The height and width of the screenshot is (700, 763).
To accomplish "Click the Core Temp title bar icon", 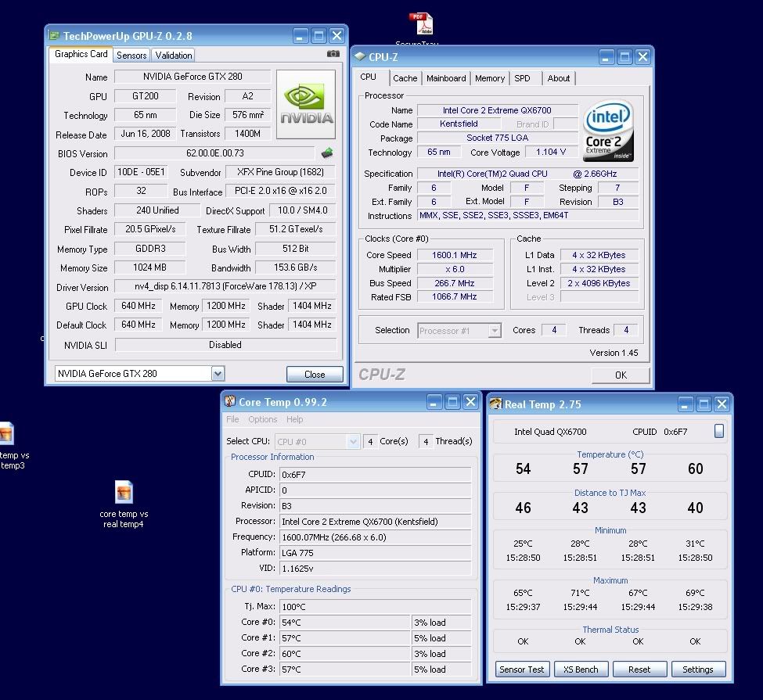I will click(230, 402).
